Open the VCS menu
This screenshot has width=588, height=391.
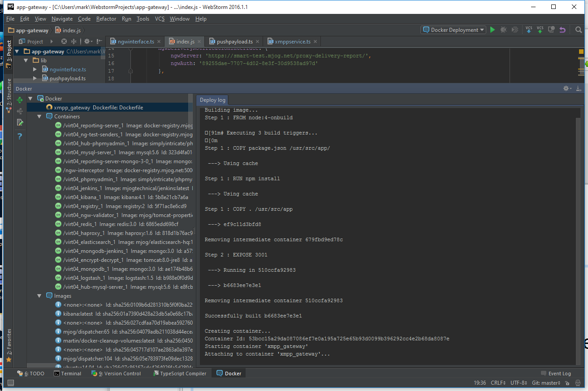tap(160, 19)
